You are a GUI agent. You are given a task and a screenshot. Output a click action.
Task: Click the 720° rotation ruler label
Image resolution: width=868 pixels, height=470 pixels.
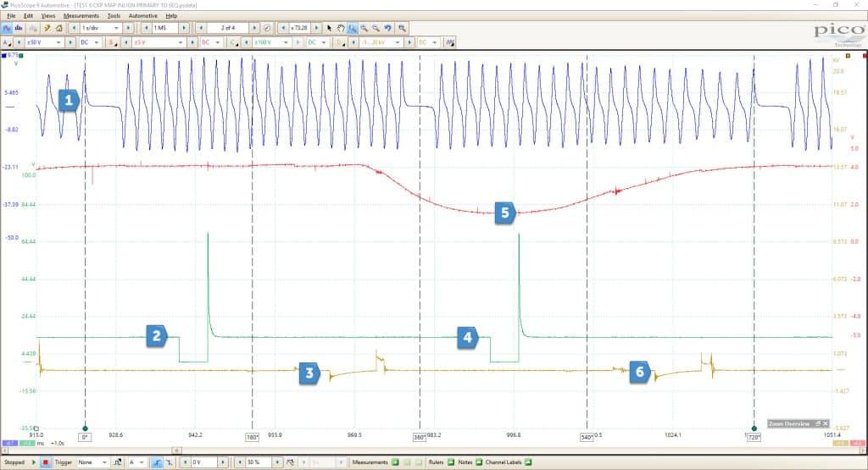pyautogui.click(x=754, y=437)
